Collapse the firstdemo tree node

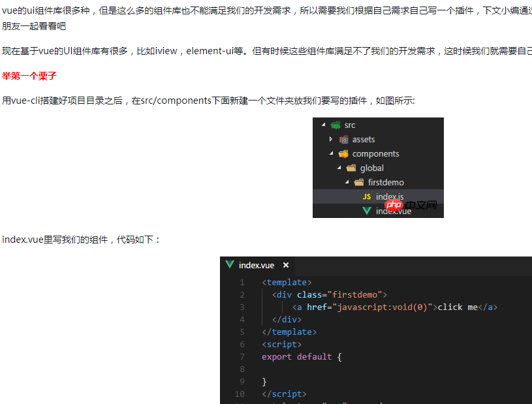tap(346, 182)
